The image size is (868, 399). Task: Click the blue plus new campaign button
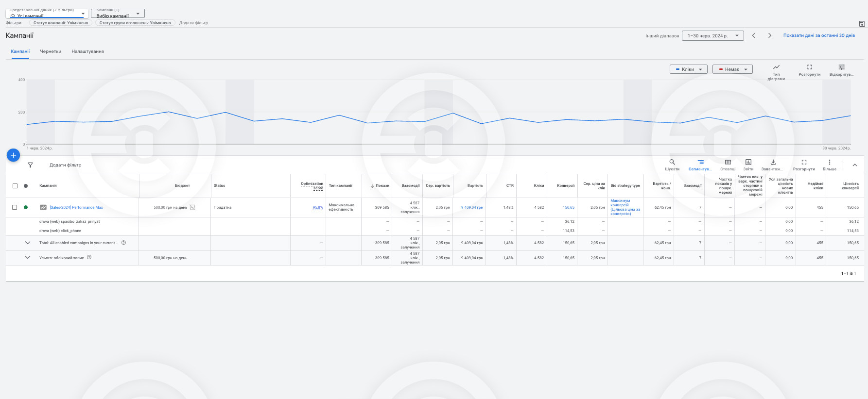pos(13,155)
